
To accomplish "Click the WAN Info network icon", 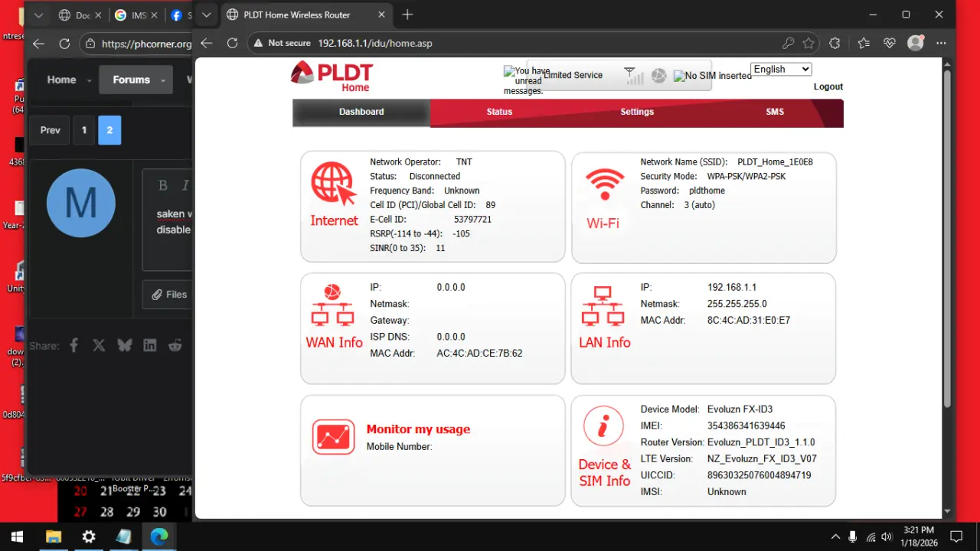I will coord(332,305).
